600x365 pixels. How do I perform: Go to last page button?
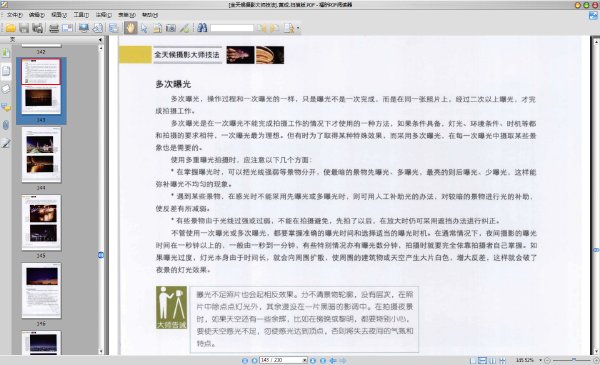pos(323,360)
